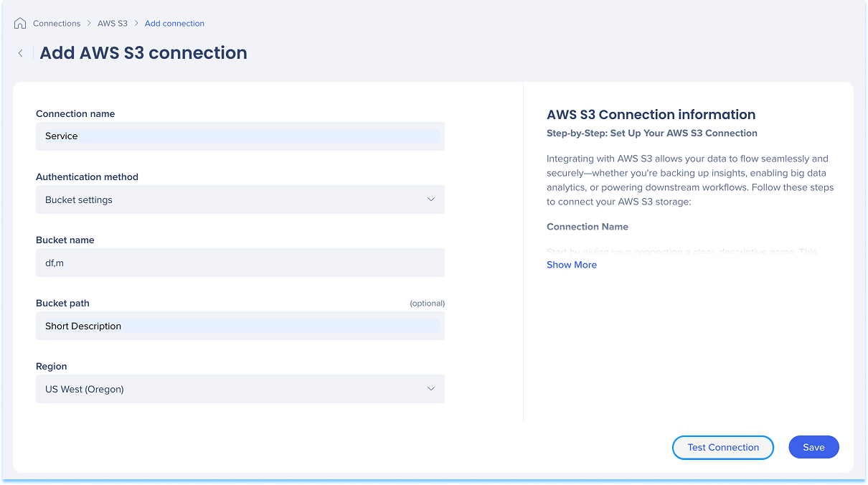Click the Save button
This screenshot has height=485, width=868.
(813, 447)
